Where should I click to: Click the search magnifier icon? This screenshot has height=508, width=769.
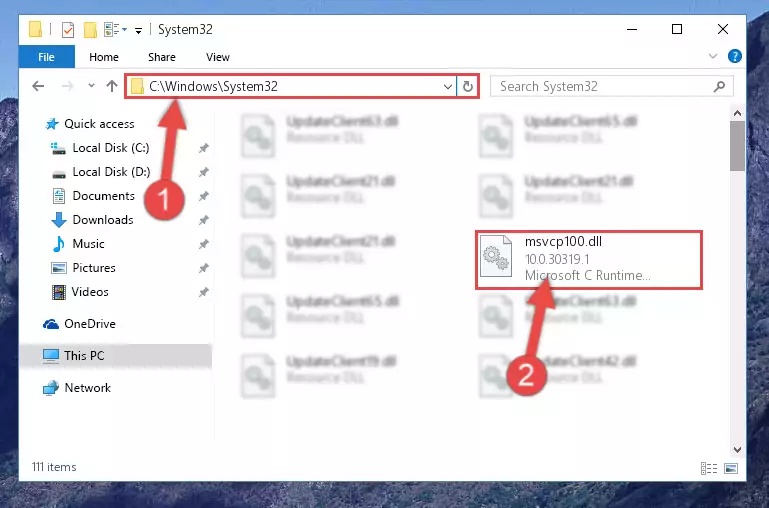click(x=719, y=87)
